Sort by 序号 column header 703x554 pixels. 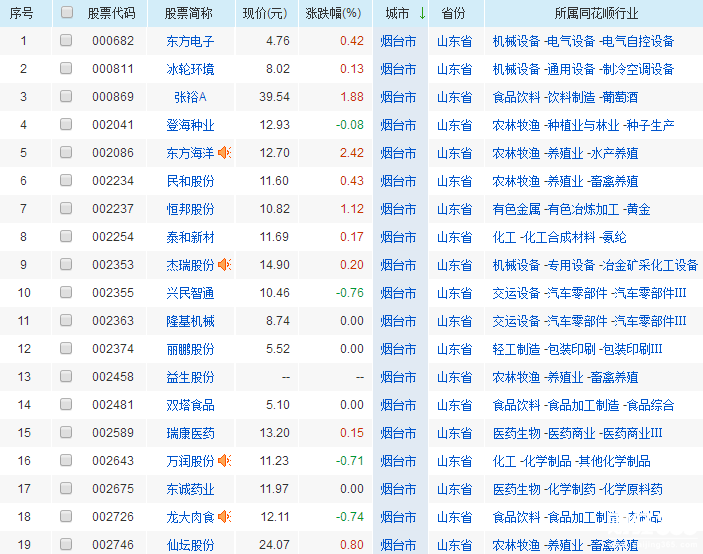click(x=22, y=13)
